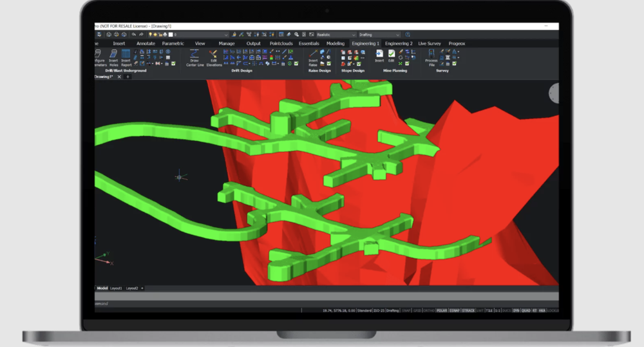644x347 pixels.
Task: Click the zoom magnifier icon in top toolbar
Action: point(296,35)
